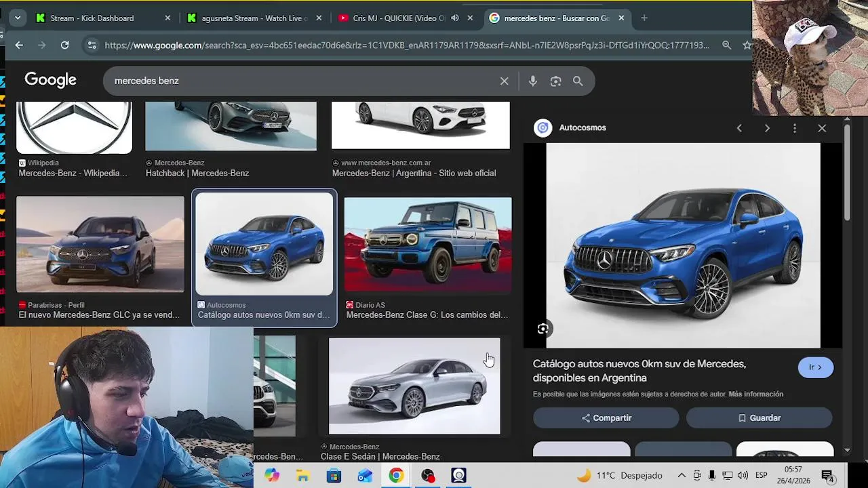Open the Mercedes-Benz Argentina Sitio web oficial result
Viewport: 868px width, 488px height.
coord(414,173)
